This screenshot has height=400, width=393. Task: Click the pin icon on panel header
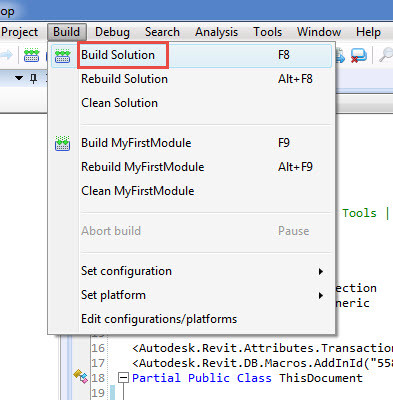(x=33, y=79)
